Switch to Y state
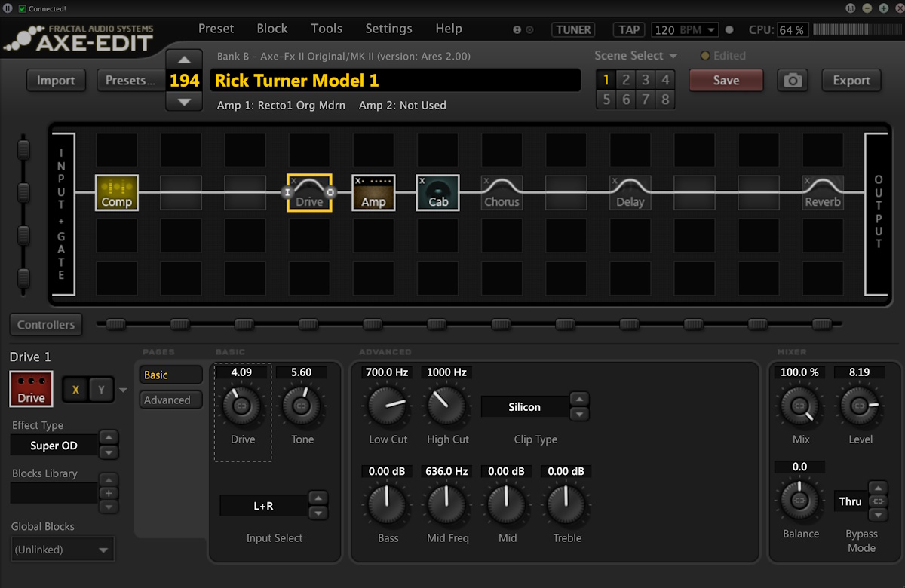The height and width of the screenshot is (588, 905). tap(101, 389)
